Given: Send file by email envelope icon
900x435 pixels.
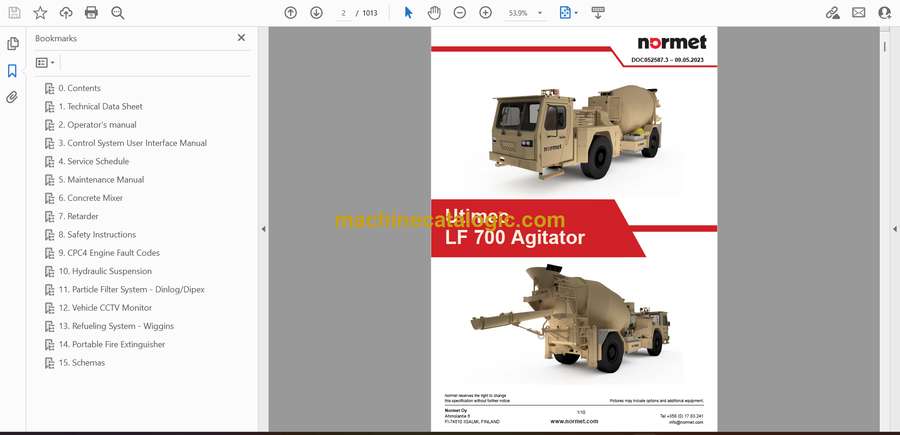Looking at the screenshot, I should coord(858,13).
